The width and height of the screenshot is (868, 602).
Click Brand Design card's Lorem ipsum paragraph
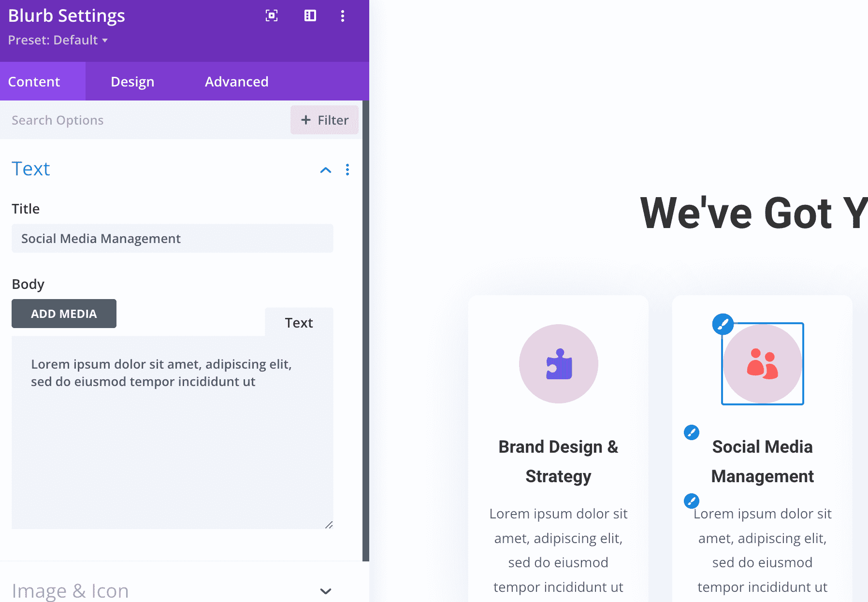[x=559, y=550]
